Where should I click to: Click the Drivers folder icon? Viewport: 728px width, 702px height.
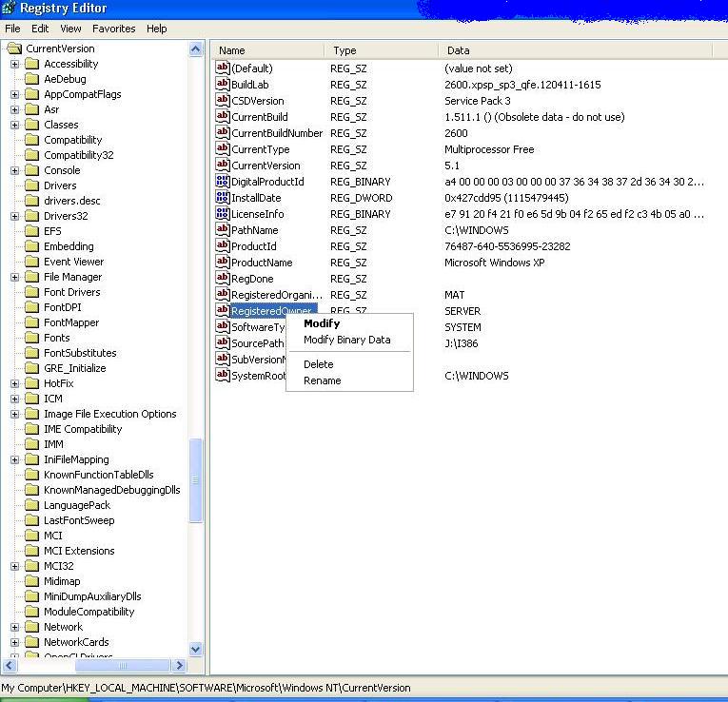31,185
